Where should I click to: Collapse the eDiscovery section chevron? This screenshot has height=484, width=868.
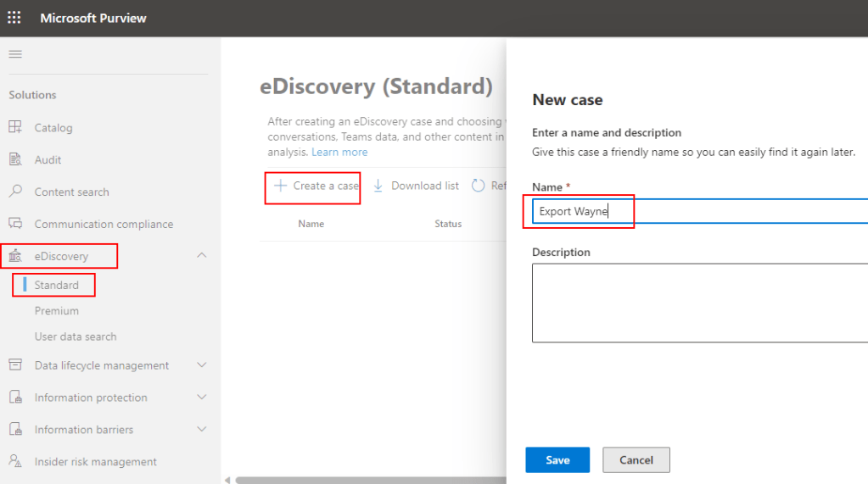click(202, 255)
